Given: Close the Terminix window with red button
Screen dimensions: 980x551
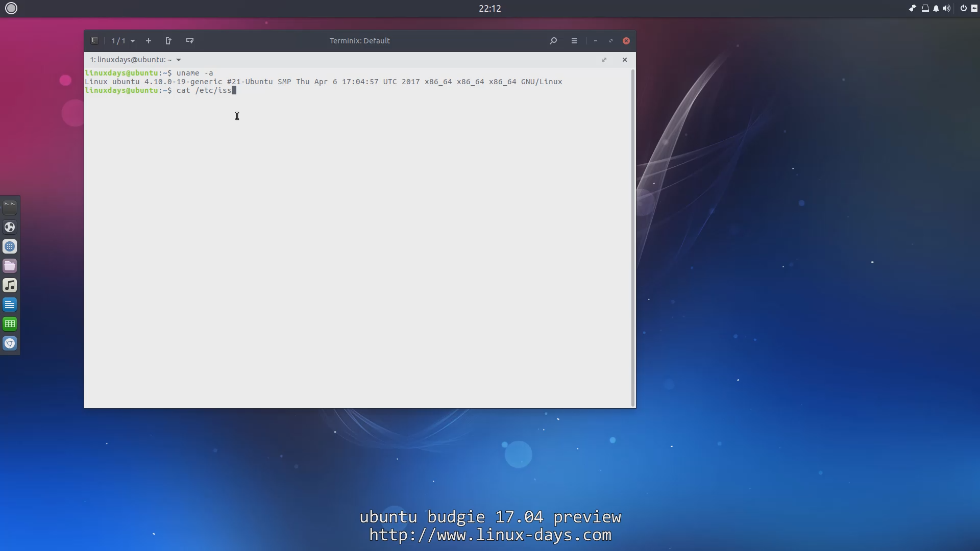Looking at the screenshot, I should 626,41.
